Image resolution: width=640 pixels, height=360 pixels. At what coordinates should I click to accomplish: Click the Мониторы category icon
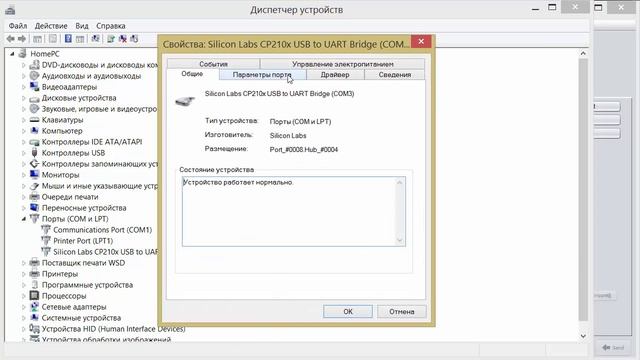tap(35, 175)
